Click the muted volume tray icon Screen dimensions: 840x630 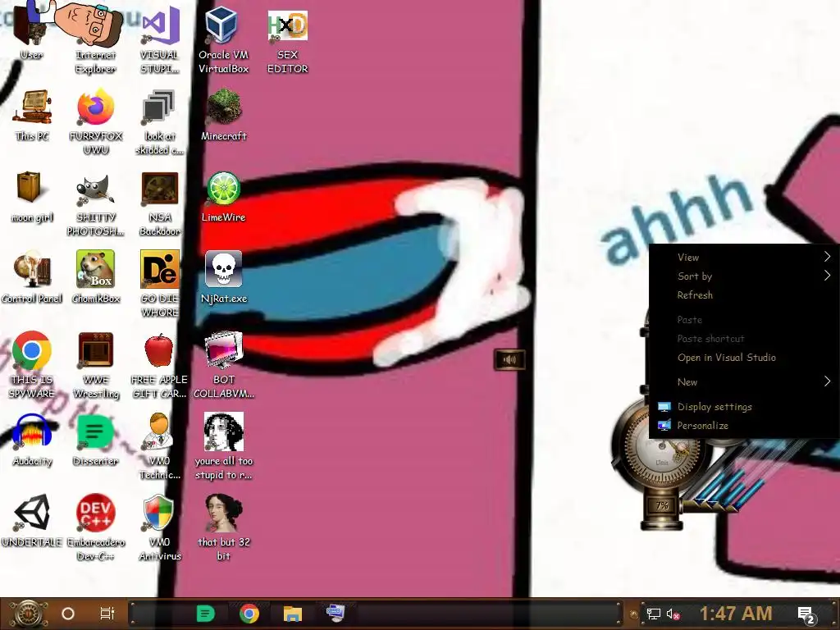coord(673,614)
